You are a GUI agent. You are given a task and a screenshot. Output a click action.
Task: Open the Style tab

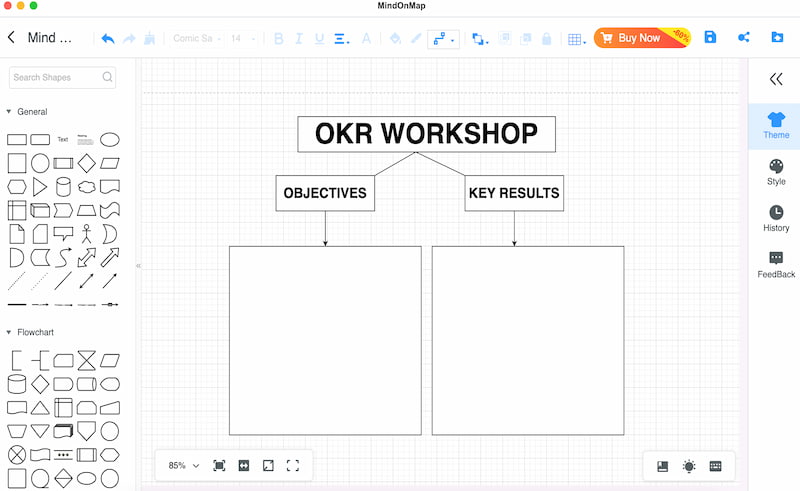[x=776, y=172]
